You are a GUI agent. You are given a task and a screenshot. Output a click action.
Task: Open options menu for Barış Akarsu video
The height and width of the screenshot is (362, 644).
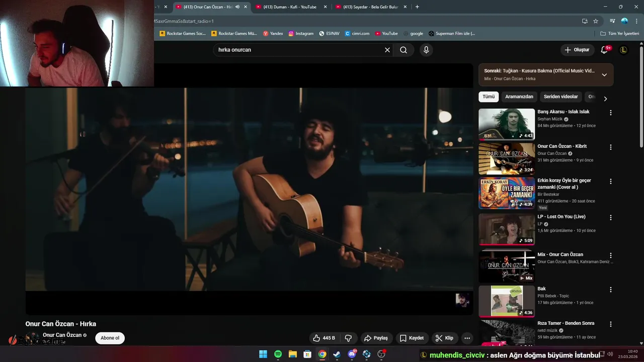click(x=611, y=113)
